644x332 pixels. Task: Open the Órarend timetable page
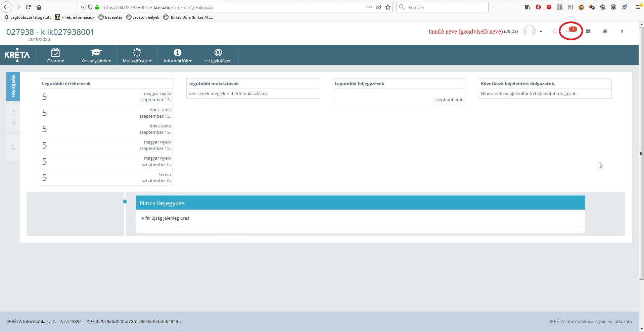[x=56, y=55]
